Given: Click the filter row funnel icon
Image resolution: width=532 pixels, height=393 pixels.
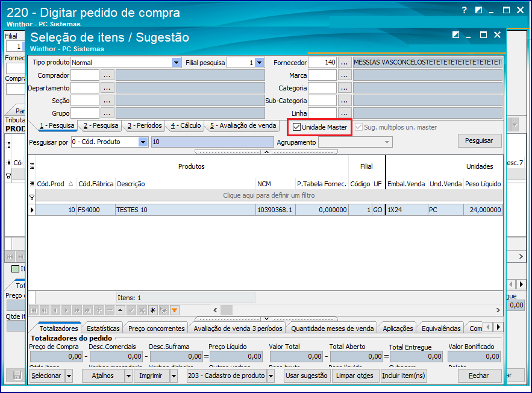Looking at the screenshot, I should click(x=32, y=197).
